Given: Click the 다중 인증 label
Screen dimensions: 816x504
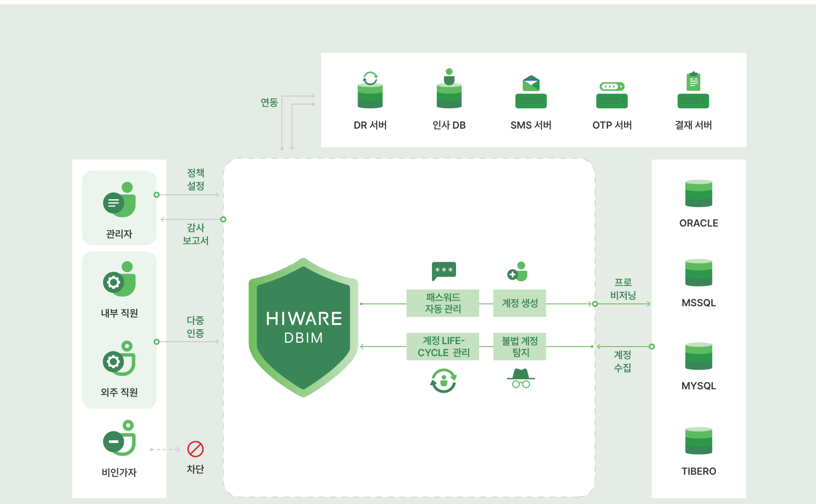Looking at the screenshot, I should click(195, 326).
